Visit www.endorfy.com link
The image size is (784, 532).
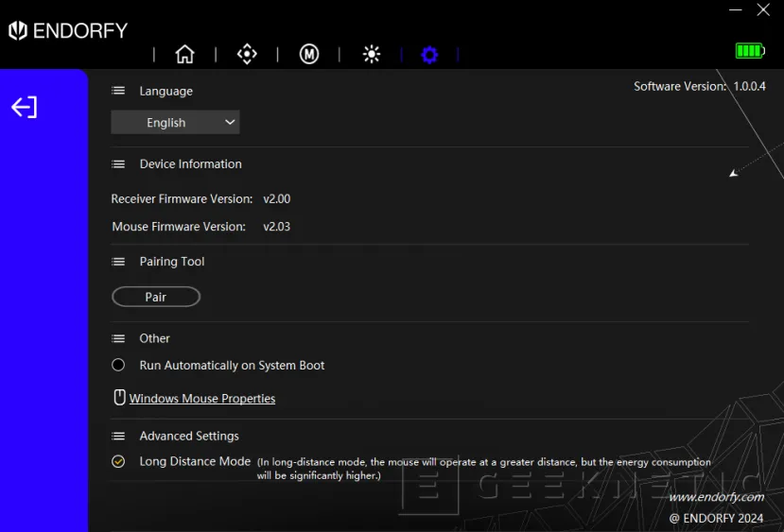tap(717, 497)
